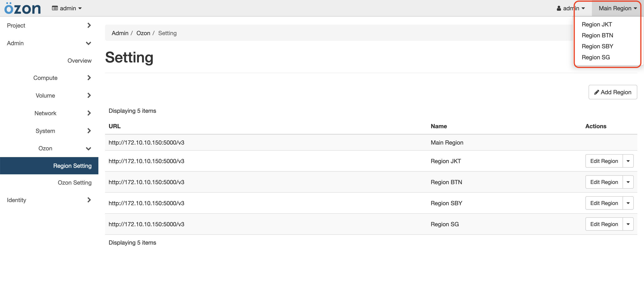This screenshot has height=286, width=644.
Task: Click the URL in Region BTN row
Action: tap(146, 182)
